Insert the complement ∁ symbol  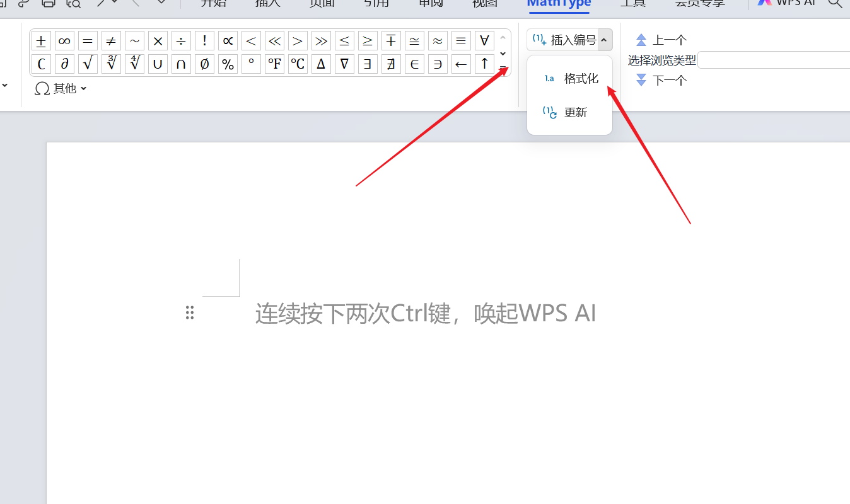pos(41,64)
